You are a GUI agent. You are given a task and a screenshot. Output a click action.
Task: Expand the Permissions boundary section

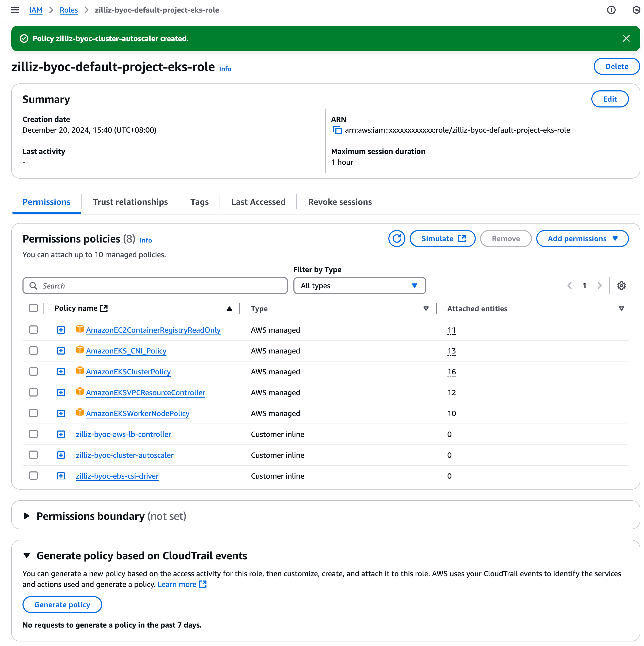[x=27, y=516]
